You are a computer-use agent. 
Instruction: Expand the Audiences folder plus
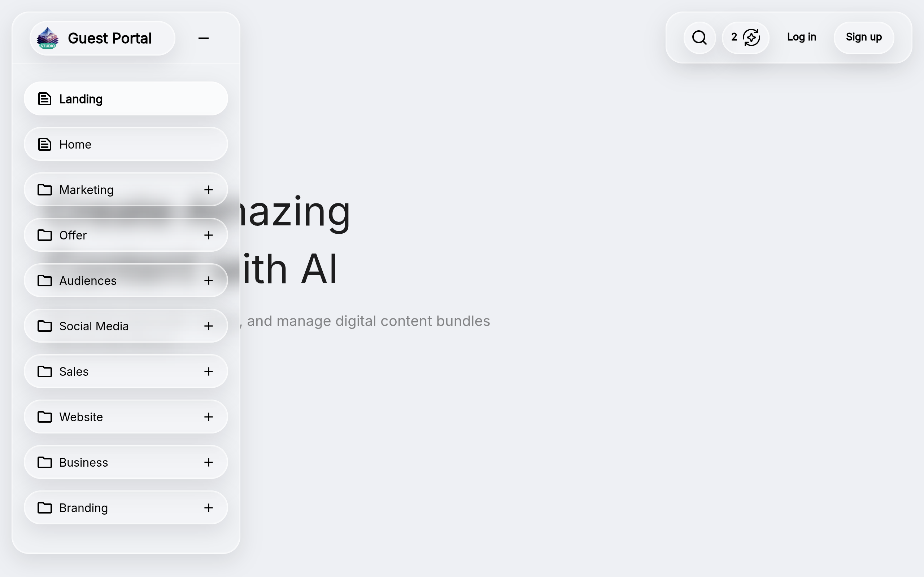pos(209,281)
